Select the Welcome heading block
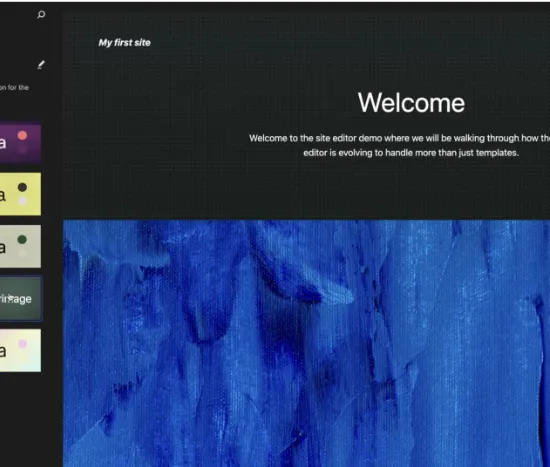This screenshot has height=467, width=550. coord(411,103)
